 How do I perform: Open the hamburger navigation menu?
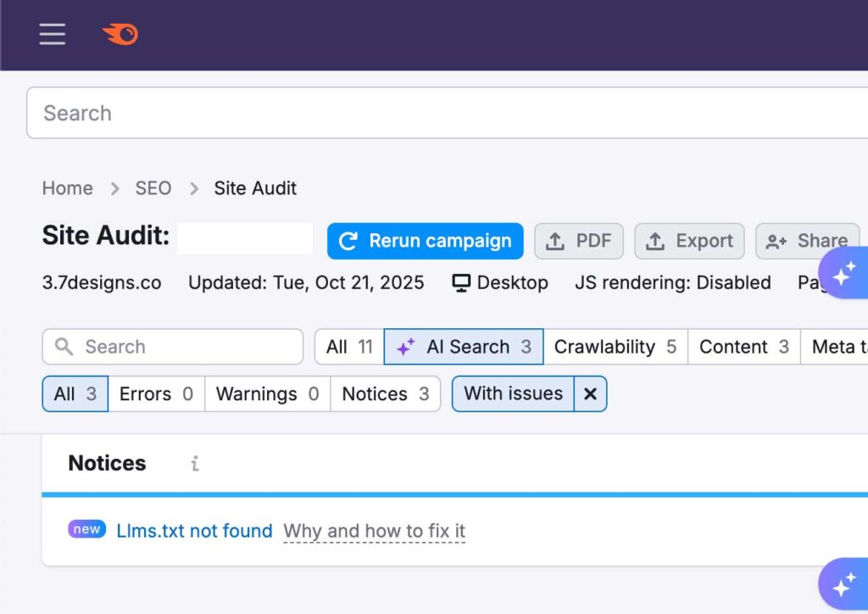click(x=52, y=34)
